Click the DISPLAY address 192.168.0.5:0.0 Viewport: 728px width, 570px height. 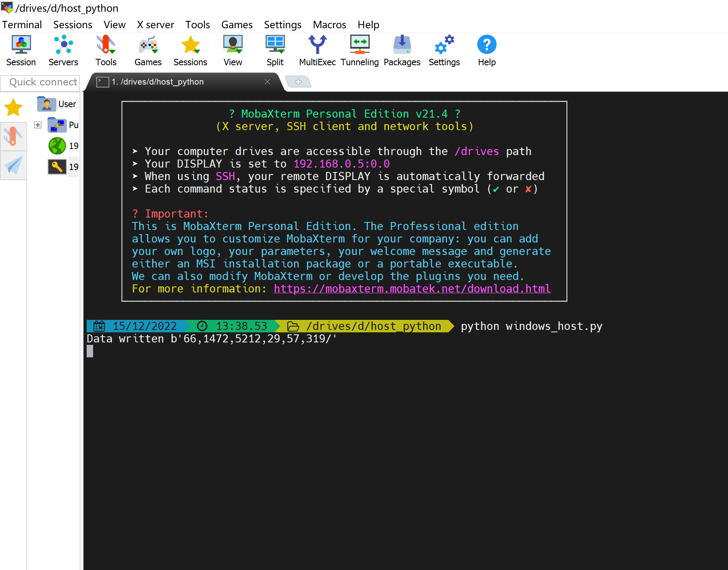pyautogui.click(x=341, y=164)
